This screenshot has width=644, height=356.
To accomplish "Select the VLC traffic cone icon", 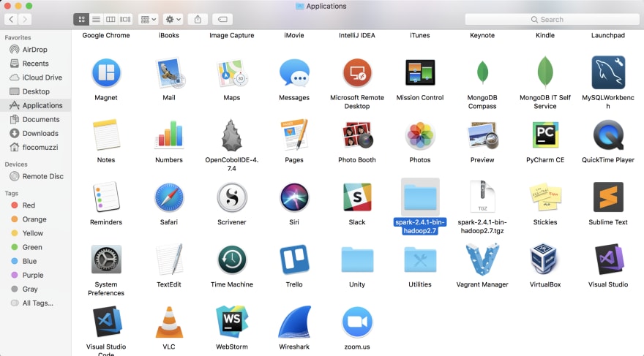I will [169, 322].
